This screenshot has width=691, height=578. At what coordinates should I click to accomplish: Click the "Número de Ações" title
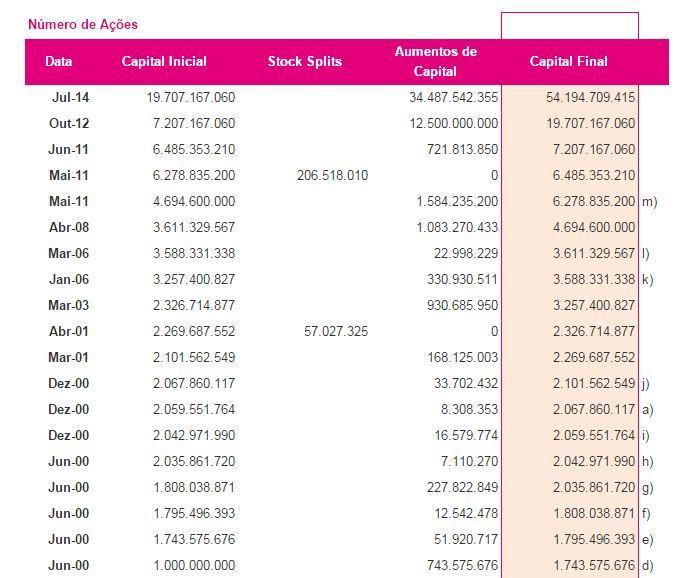coord(83,24)
